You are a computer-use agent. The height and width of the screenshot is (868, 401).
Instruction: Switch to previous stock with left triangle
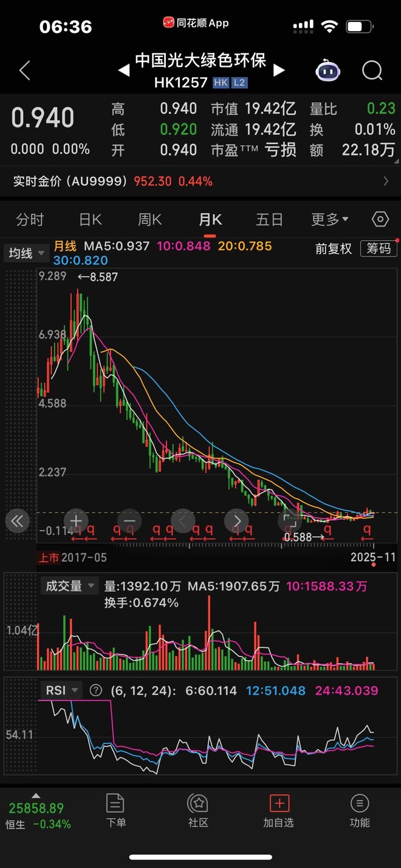click(124, 71)
